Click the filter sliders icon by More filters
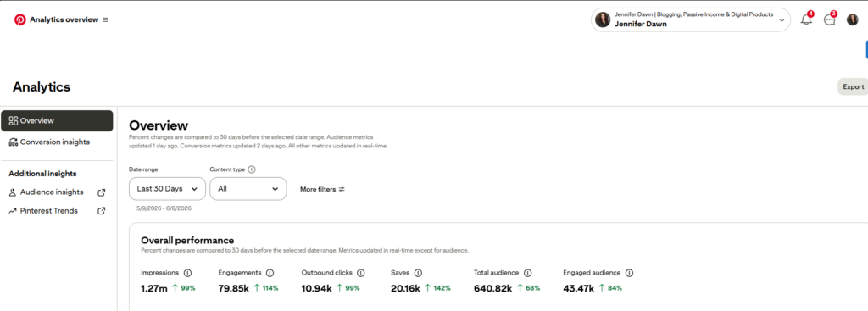The width and height of the screenshot is (868, 311). (x=342, y=189)
